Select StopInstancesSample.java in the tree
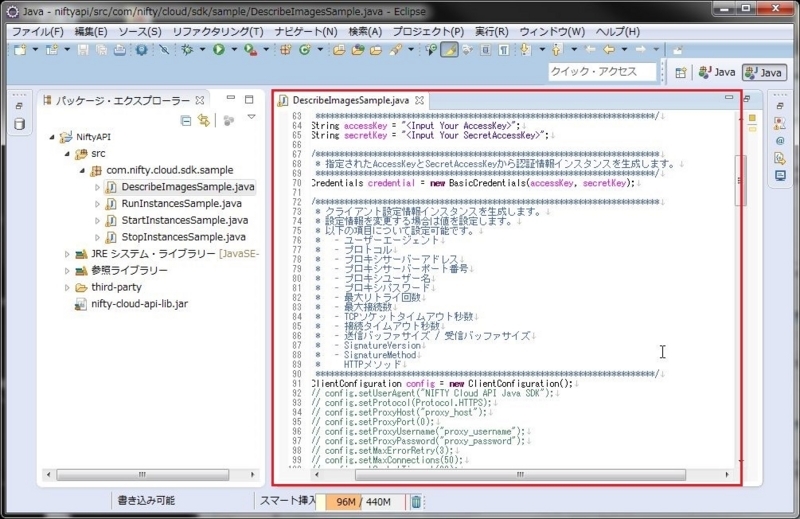800x519 pixels. (x=183, y=237)
